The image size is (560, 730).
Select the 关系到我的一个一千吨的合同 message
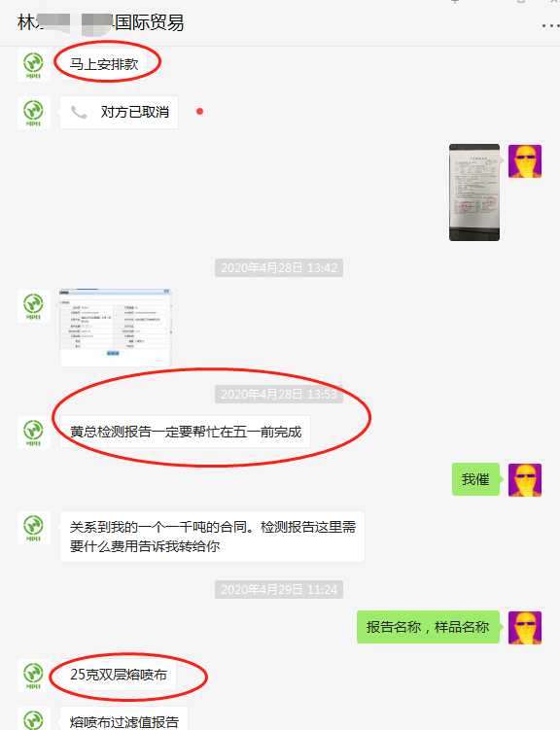(x=212, y=537)
